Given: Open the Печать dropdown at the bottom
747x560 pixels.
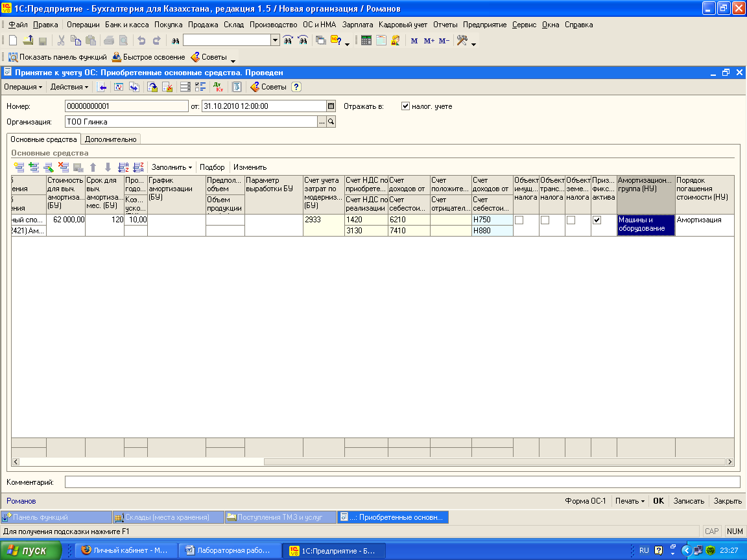Looking at the screenshot, I should (630, 501).
